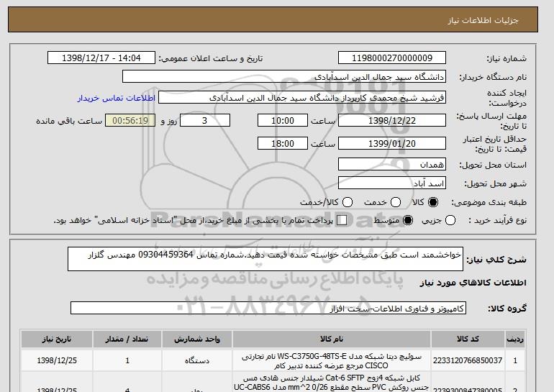Click the تاریخ نیاز column header
The height and width of the screenshot is (392, 554).
[57, 339]
